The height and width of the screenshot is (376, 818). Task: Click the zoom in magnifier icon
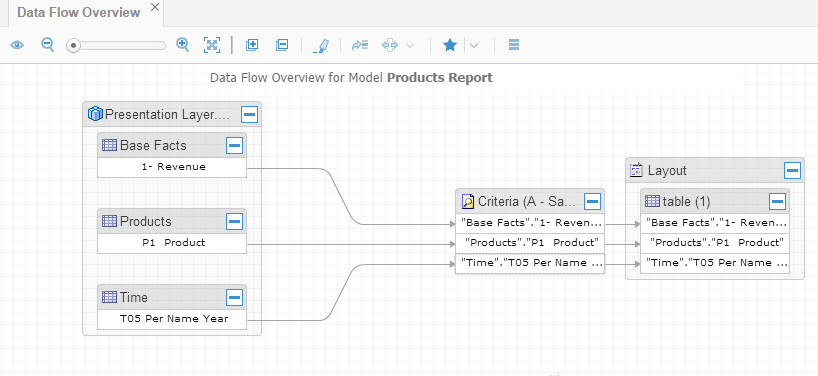click(183, 44)
